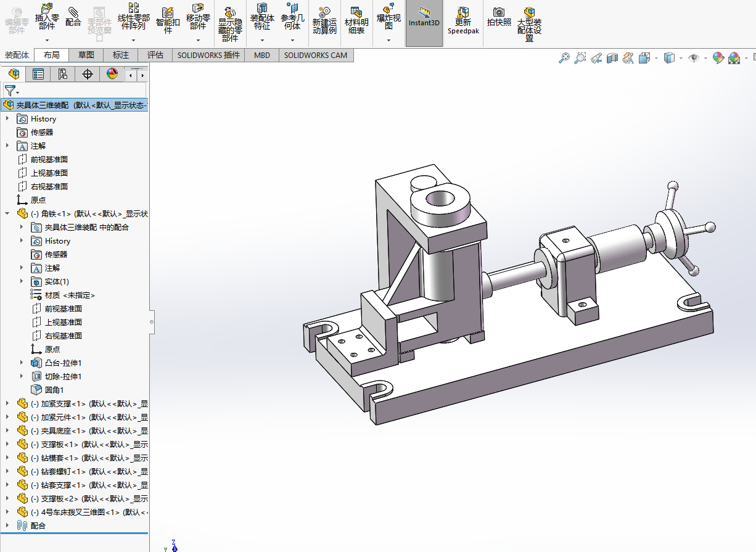756x552 pixels.
Task: Switch to the 草图 tab
Action: 86,55
